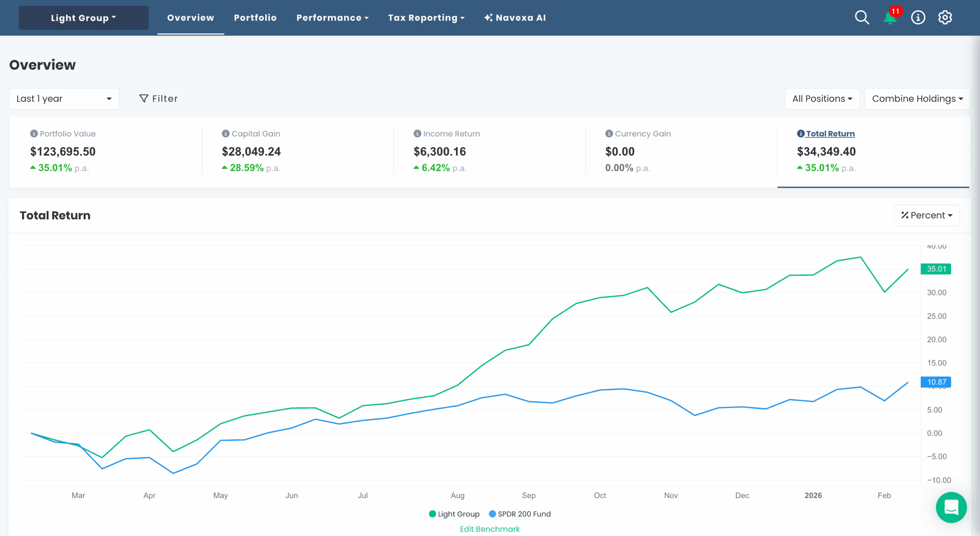Open the help info icon in top bar

click(918, 17)
